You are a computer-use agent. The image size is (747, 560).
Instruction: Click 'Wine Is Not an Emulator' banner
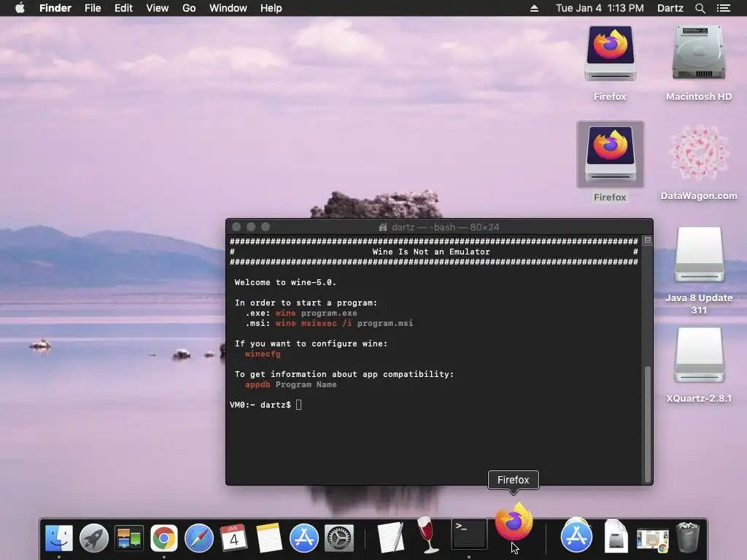point(430,252)
